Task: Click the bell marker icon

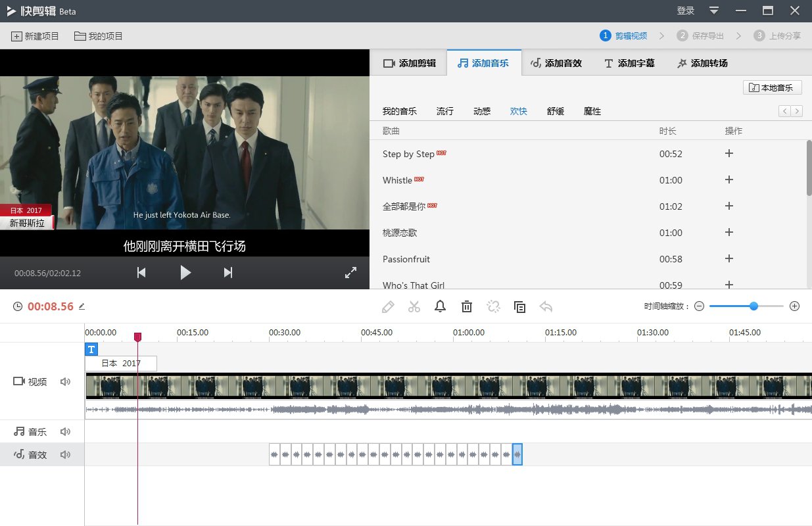Action: pyautogui.click(x=440, y=306)
